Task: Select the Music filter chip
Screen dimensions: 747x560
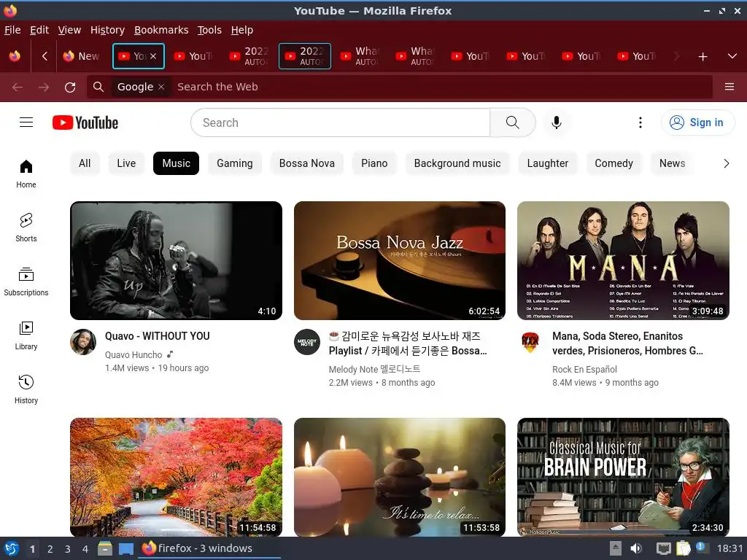Action: coord(177,163)
